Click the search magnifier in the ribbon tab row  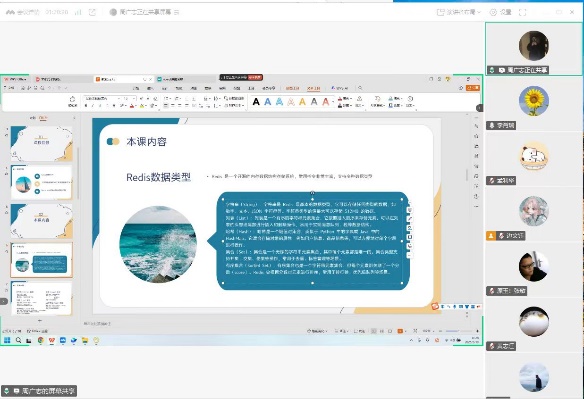360,88
